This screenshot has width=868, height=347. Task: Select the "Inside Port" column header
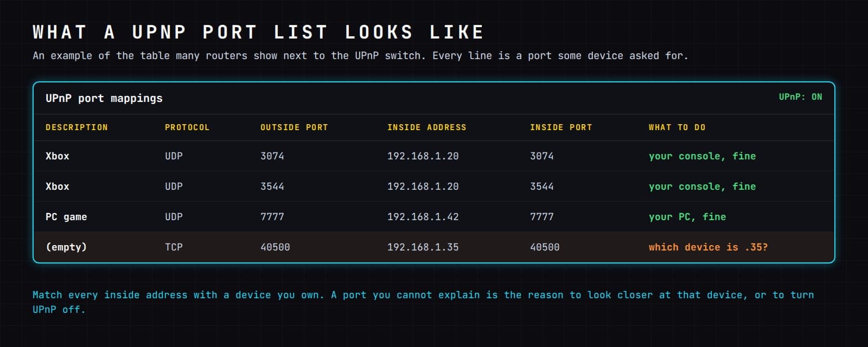pyautogui.click(x=561, y=127)
